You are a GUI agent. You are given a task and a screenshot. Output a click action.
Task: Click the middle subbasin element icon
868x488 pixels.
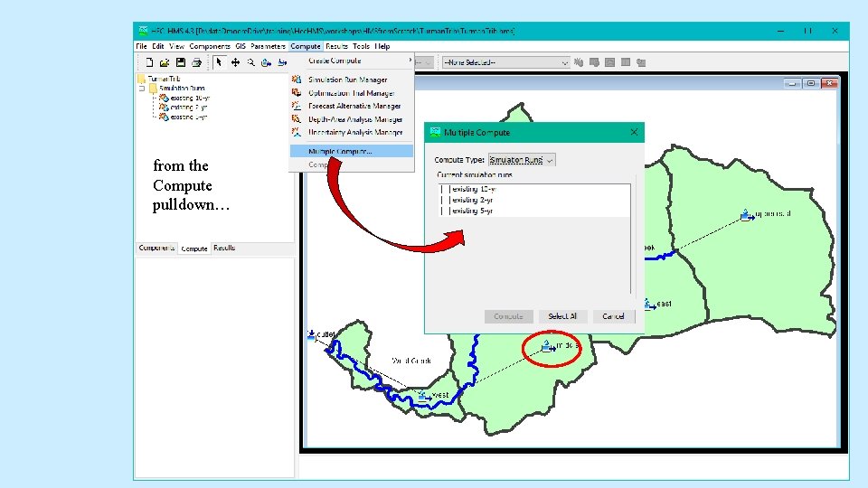pos(548,346)
